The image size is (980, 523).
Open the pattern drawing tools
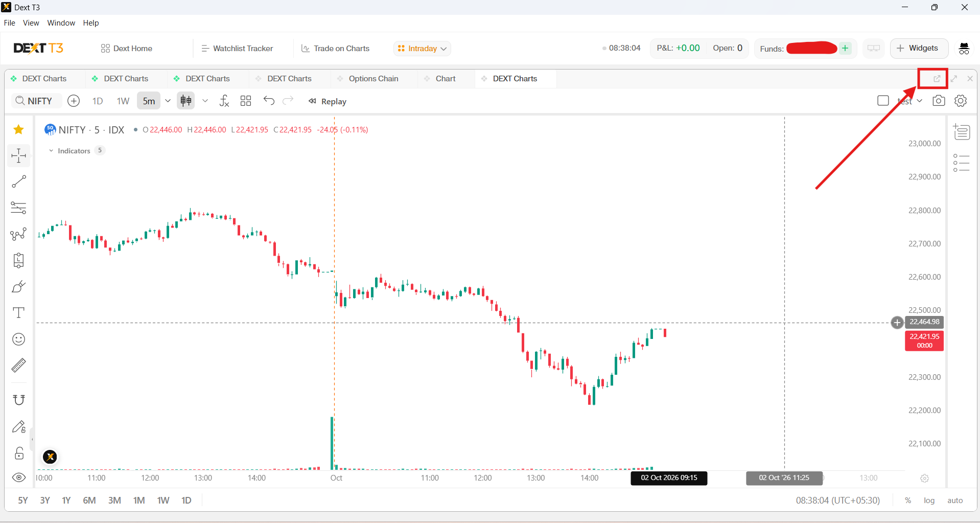[x=19, y=234]
